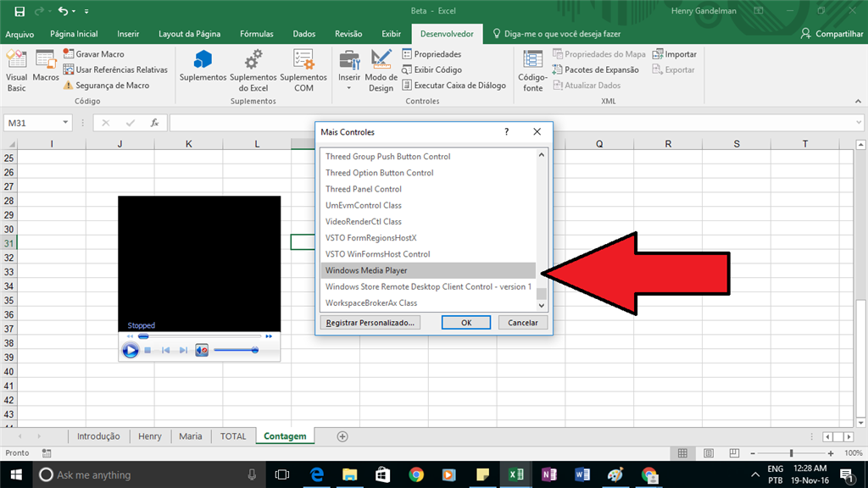Open help in Mais Controles dialog
This screenshot has height=488, width=868.
pos(506,131)
